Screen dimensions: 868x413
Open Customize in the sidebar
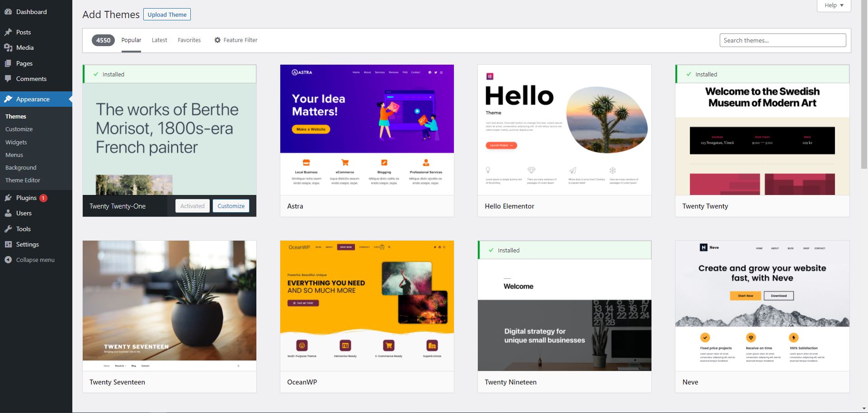click(x=19, y=129)
